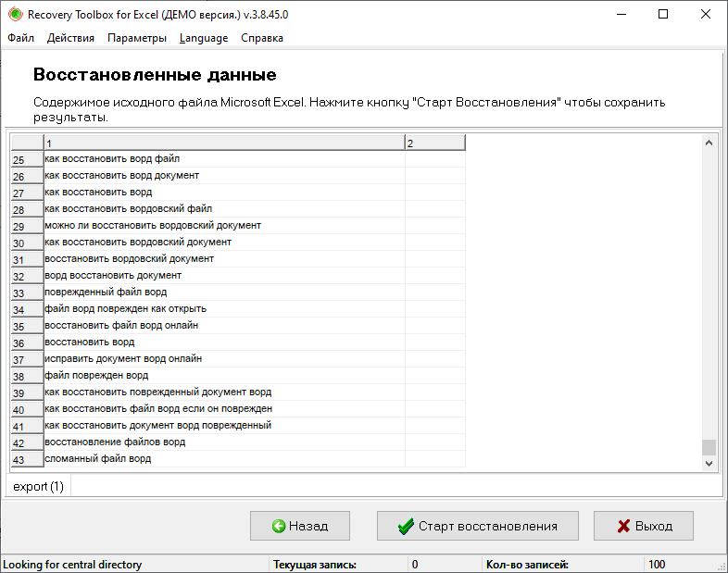Select cell 'как восстановить вордовский файл'
728x573 pixels.
click(x=224, y=209)
